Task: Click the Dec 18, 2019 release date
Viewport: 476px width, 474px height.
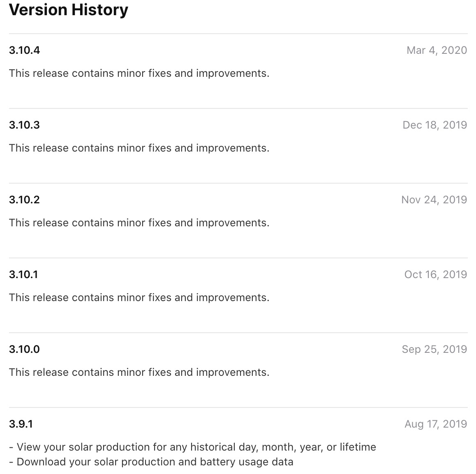Action: pos(434,125)
